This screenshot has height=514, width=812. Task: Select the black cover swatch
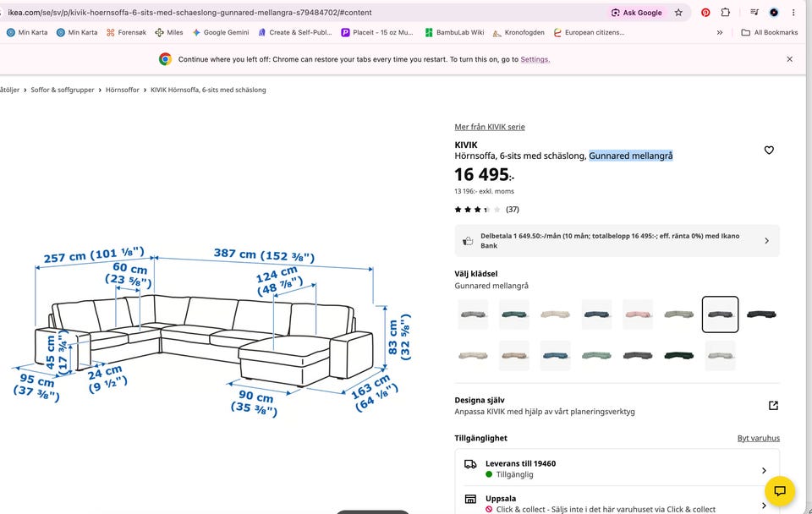pos(761,314)
